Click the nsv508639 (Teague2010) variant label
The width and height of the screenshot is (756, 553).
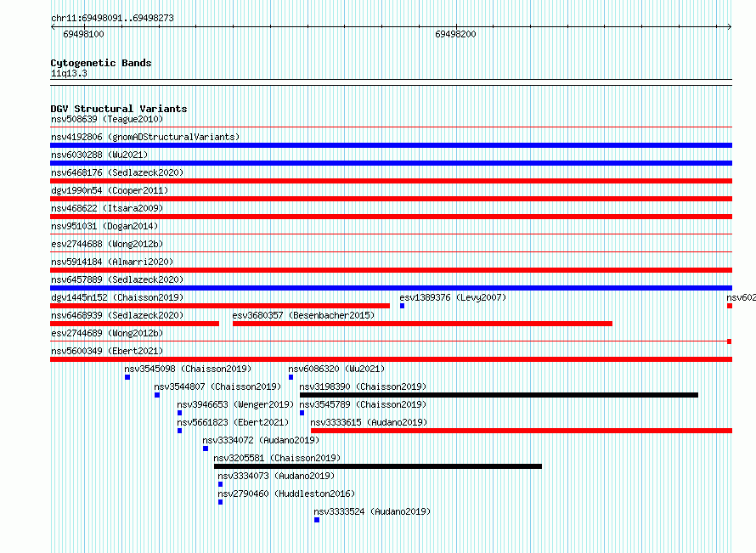point(107,119)
